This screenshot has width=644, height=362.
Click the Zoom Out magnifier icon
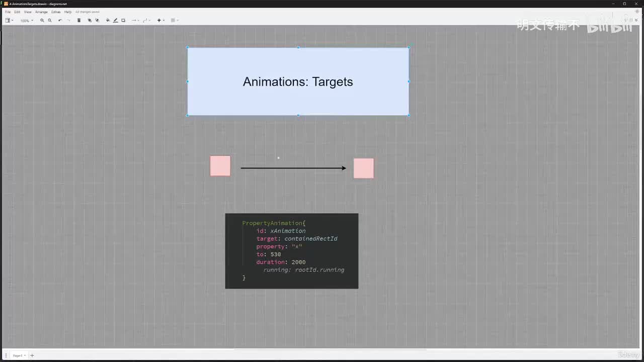[50, 20]
